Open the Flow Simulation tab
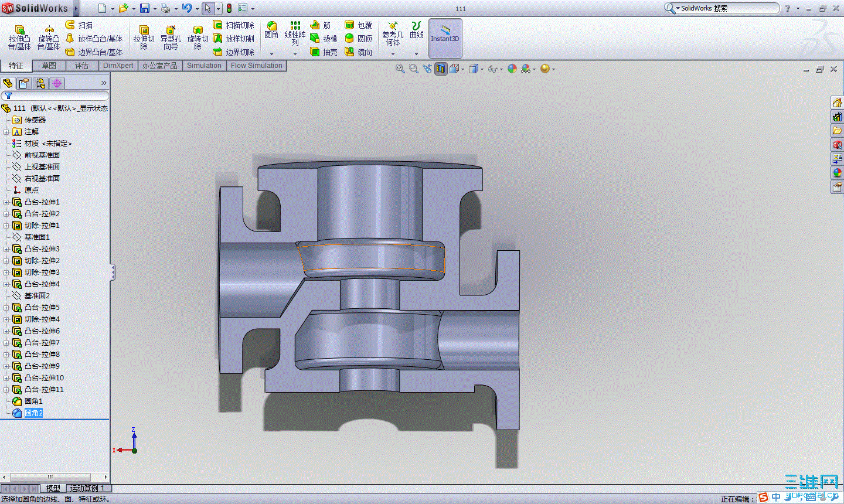 256,66
